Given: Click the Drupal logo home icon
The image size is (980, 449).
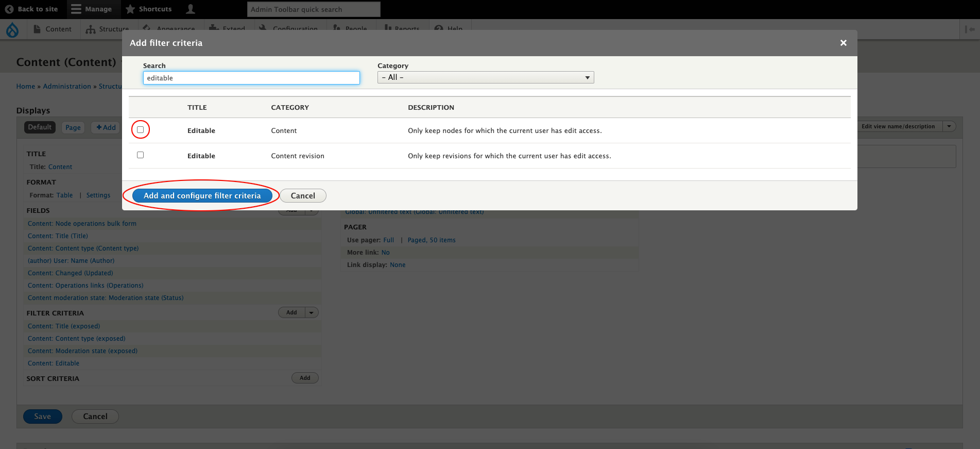Looking at the screenshot, I should click(x=12, y=29).
